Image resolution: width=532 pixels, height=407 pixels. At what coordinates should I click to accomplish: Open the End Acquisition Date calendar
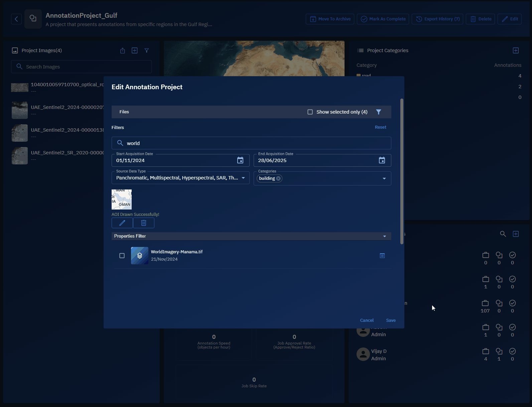[x=382, y=160]
